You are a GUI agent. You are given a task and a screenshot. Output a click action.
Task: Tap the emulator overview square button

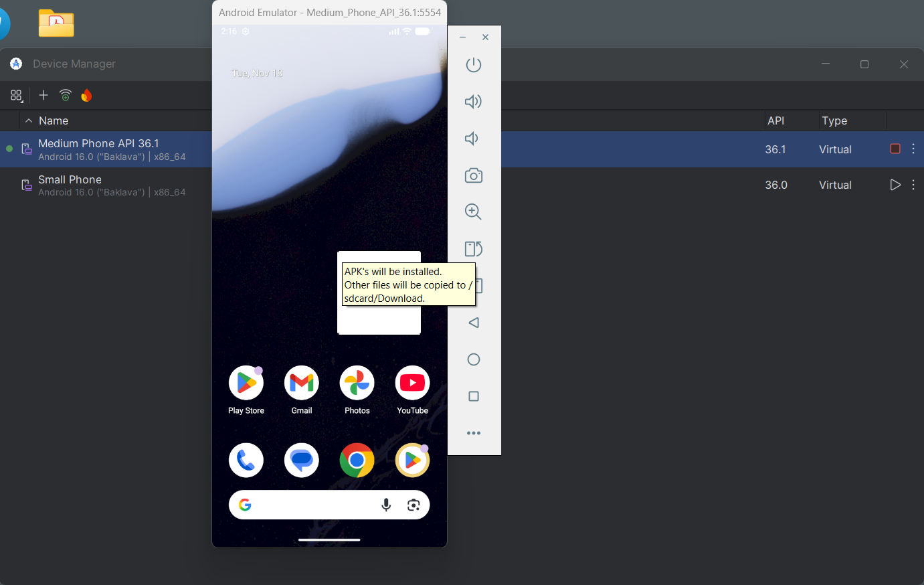474,396
